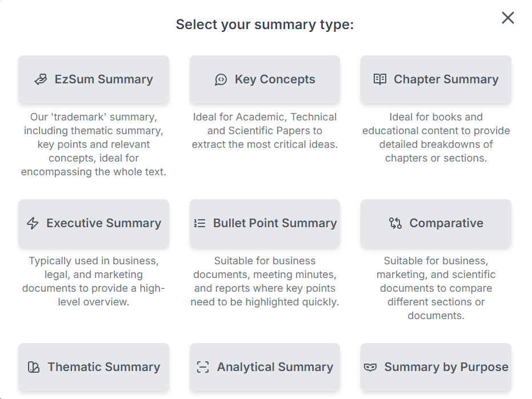Click the speech bubble icon on Key Concepts
Image resolution: width=532 pixels, height=399 pixels.
click(x=221, y=80)
